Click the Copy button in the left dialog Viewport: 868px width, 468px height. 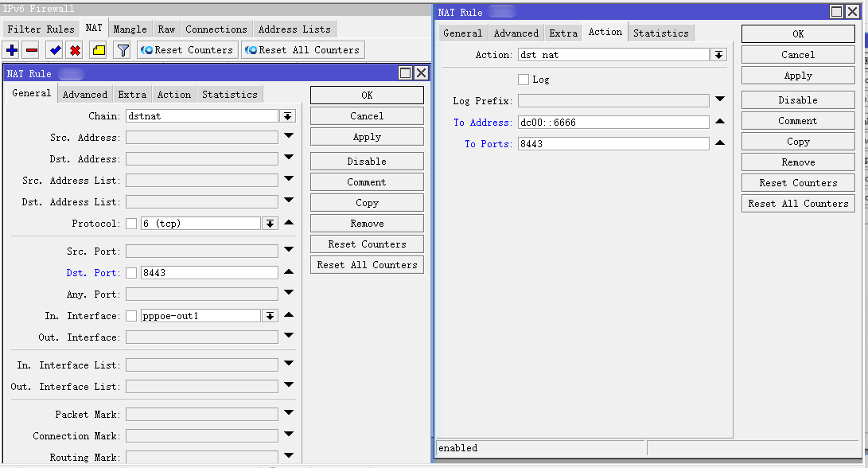[367, 203]
